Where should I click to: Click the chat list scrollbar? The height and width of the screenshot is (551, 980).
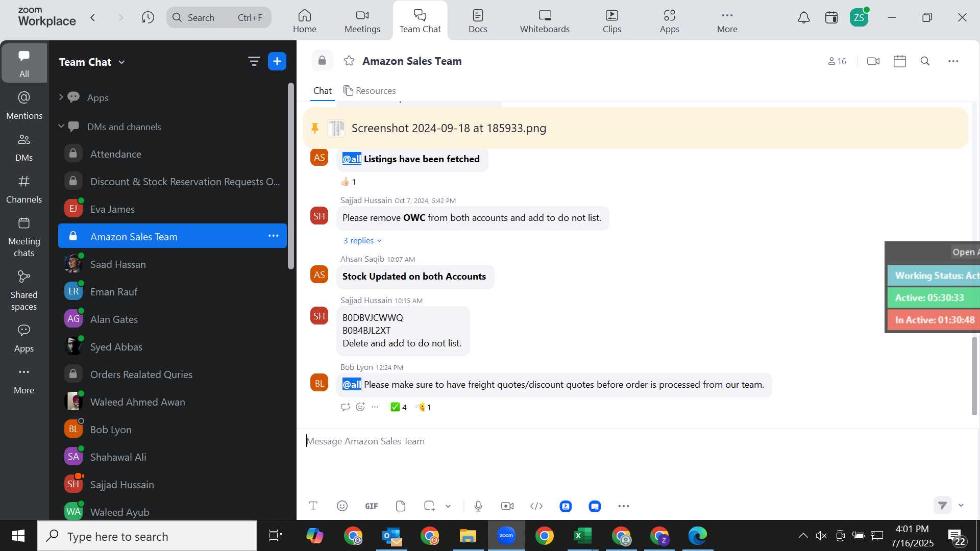291,176
